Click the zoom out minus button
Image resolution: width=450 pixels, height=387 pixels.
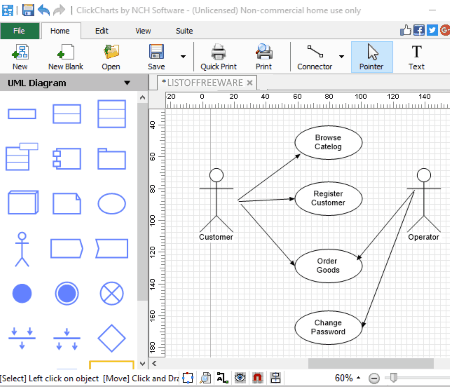point(374,378)
